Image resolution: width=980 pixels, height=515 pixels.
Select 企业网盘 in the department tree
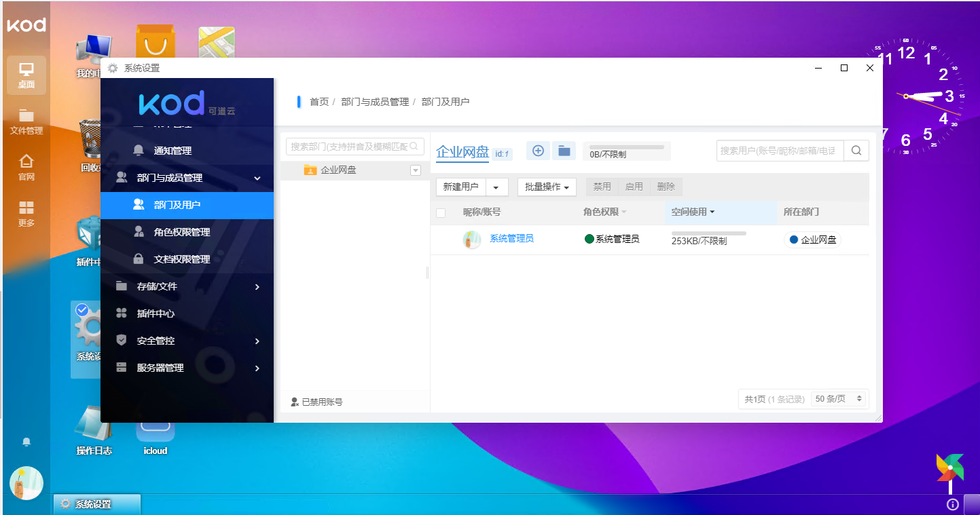[355, 170]
